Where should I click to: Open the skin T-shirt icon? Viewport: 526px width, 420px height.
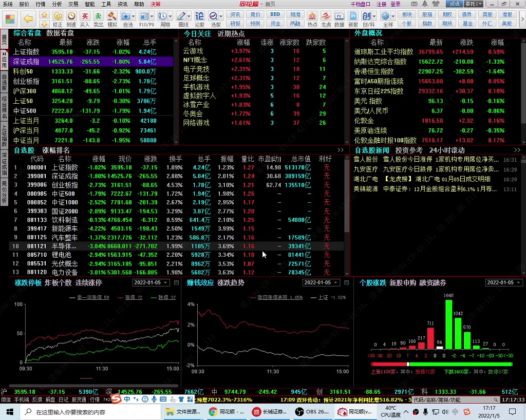[x=436, y=4]
